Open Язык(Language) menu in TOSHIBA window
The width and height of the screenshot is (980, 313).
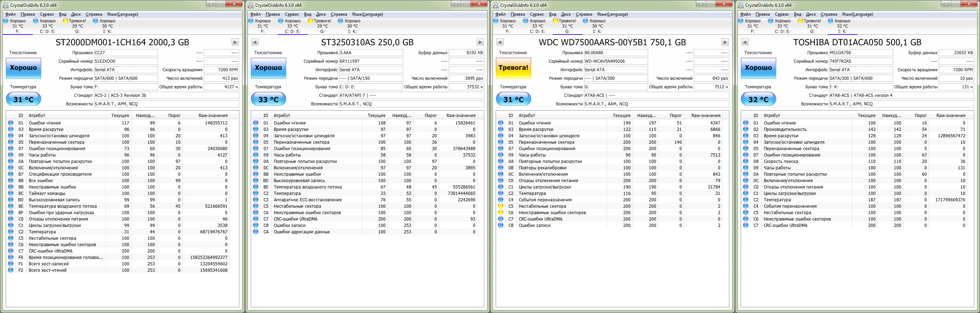point(857,15)
